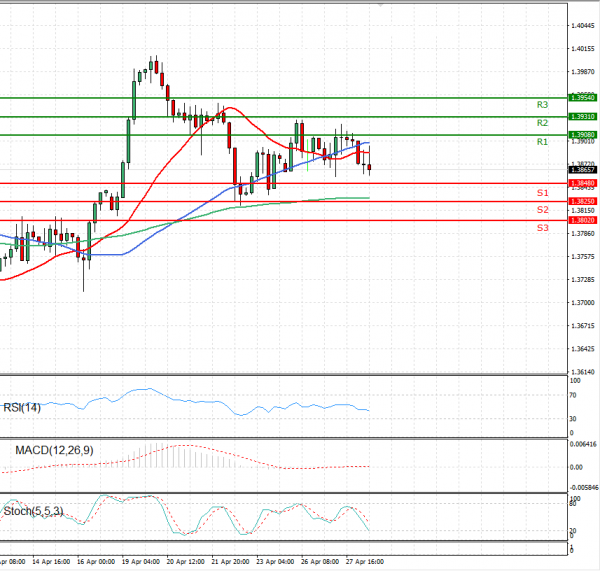
Task: Select the 1.38250 price tag
Action: 583,201
